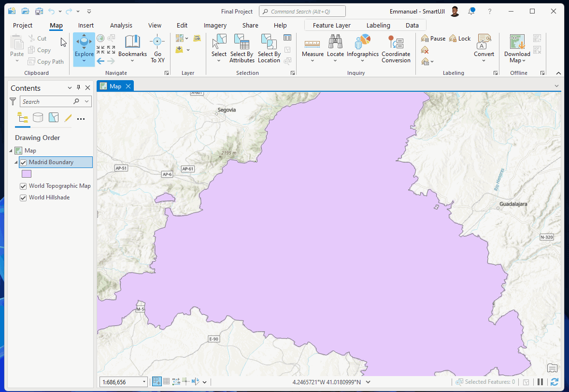Expand the Bookmarks dropdown
The height and width of the screenshot is (392, 569).
[x=132, y=61]
